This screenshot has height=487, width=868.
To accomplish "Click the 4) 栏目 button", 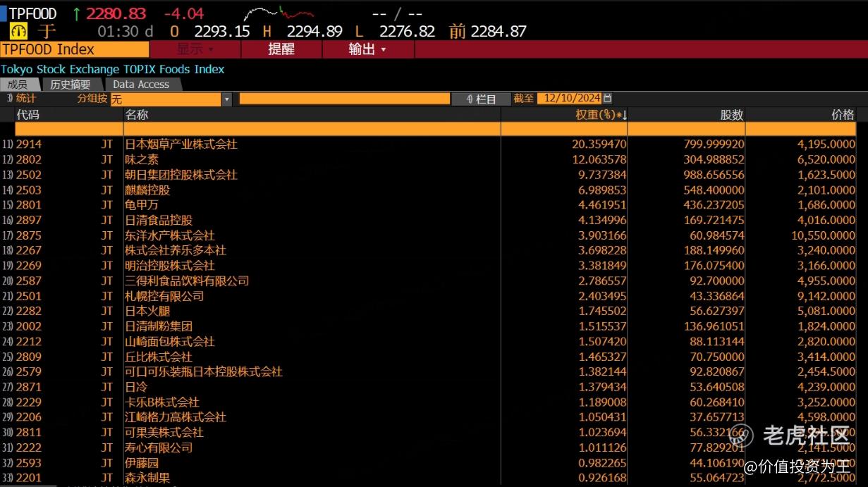I will click(x=482, y=99).
